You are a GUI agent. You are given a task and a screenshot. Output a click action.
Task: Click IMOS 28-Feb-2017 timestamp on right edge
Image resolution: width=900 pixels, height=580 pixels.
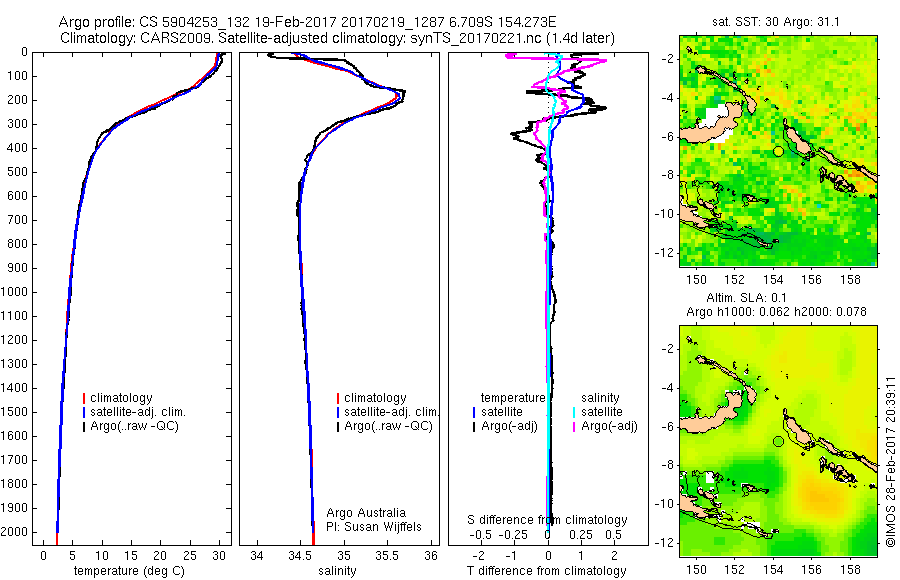pos(890,462)
